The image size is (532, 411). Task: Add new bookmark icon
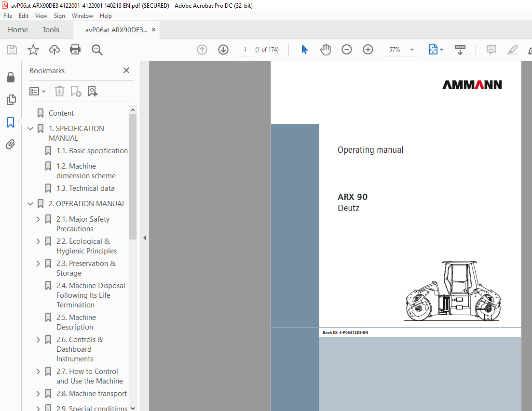(x=76, y=91)
